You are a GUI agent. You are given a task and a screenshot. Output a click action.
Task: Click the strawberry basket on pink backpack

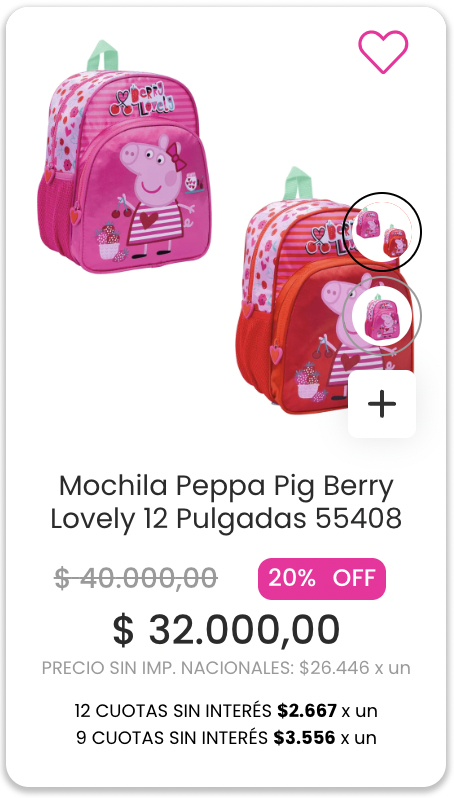click(108, 242)
